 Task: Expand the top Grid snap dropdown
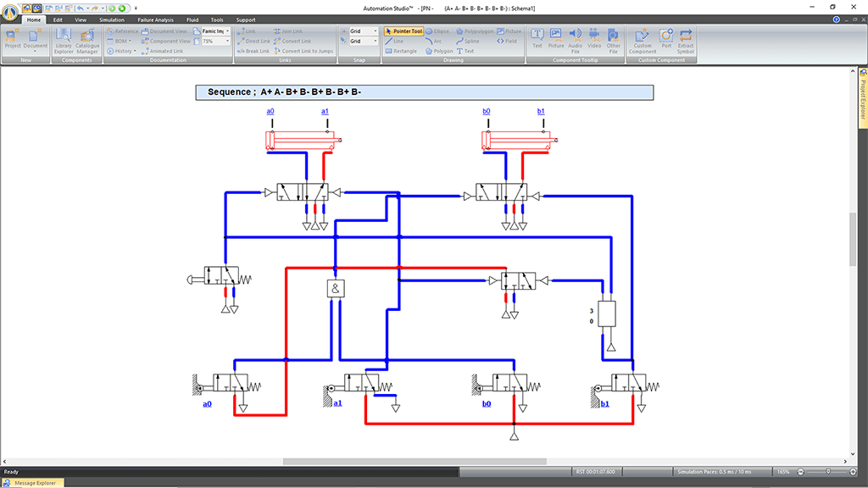(375, 31)
